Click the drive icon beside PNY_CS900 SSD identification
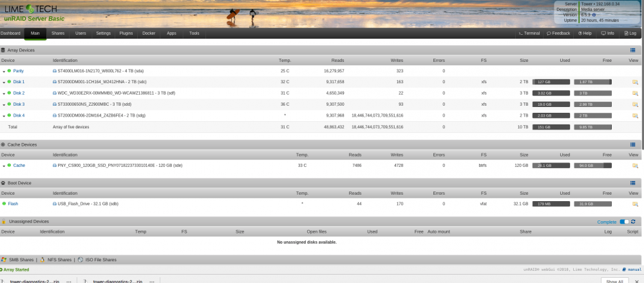The width and height of the screenshot is (644, 283). [x=55, y=166]
